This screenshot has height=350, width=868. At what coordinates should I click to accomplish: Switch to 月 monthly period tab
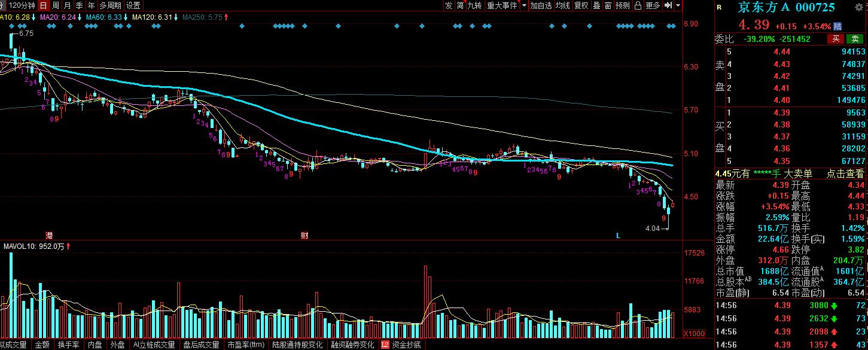(67, 5)
